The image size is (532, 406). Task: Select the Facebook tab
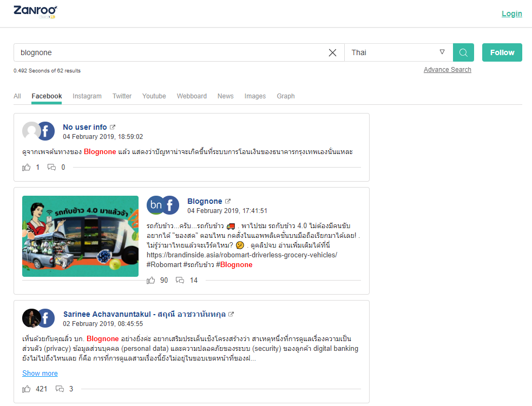click(47, 96)
